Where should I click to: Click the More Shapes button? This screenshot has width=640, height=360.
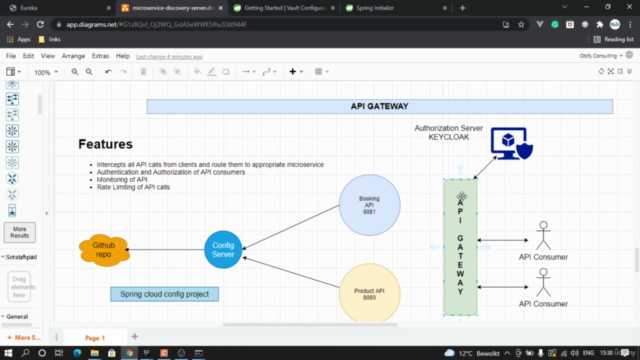click(23, 338)
